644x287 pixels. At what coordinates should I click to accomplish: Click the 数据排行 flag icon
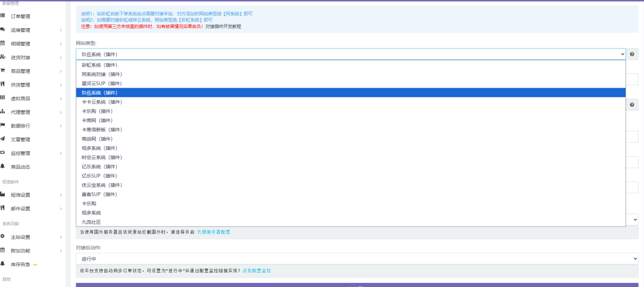point(3,125)
